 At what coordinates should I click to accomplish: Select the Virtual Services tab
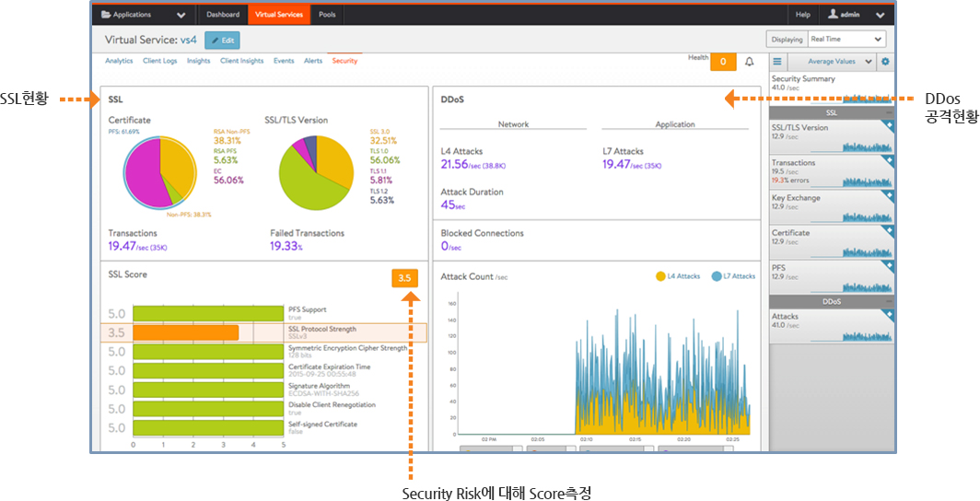pyautogui.click(x=279, y=15)
